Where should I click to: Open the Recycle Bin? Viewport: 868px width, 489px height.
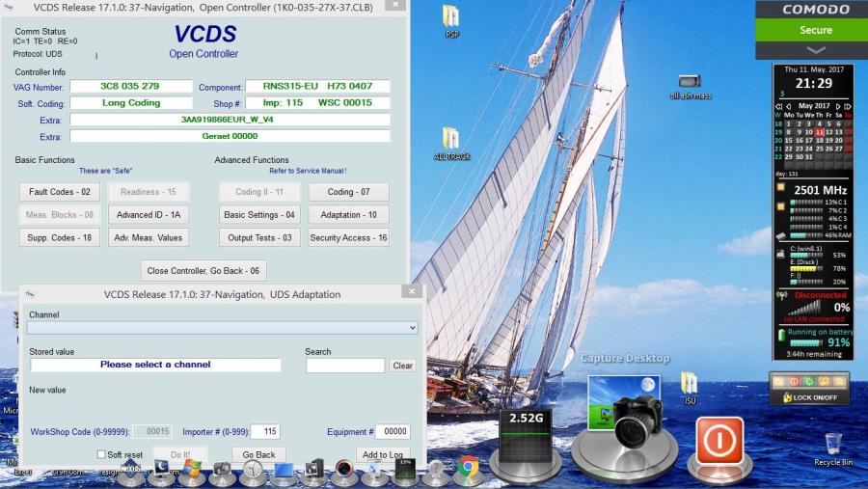(833, 449)
